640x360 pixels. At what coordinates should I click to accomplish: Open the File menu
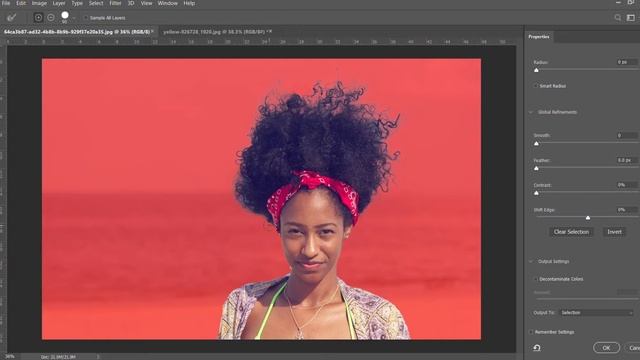coord(6,3)
